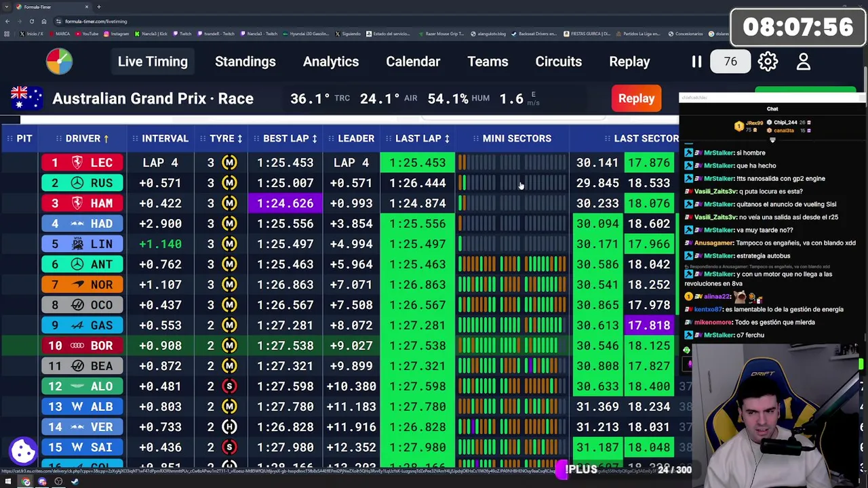Pause the live timing playback
The height and width of the screenshot is (488, 868).
pyautogui.click(x=696, y=62)
